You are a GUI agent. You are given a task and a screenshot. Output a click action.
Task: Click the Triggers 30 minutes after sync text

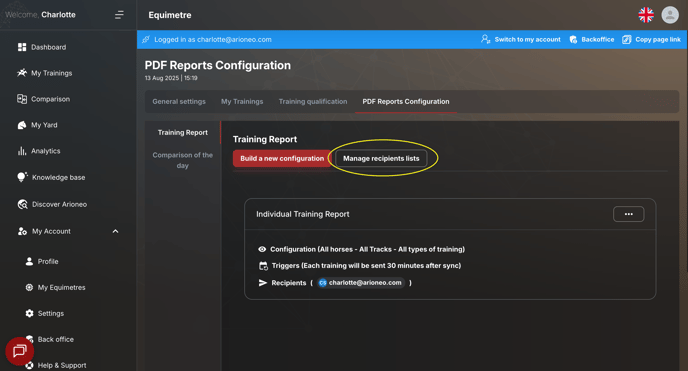366,266
